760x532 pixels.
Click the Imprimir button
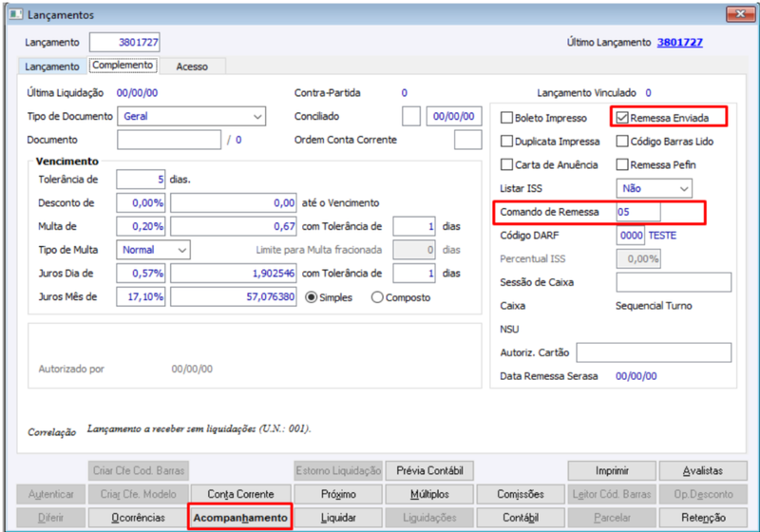612,470
